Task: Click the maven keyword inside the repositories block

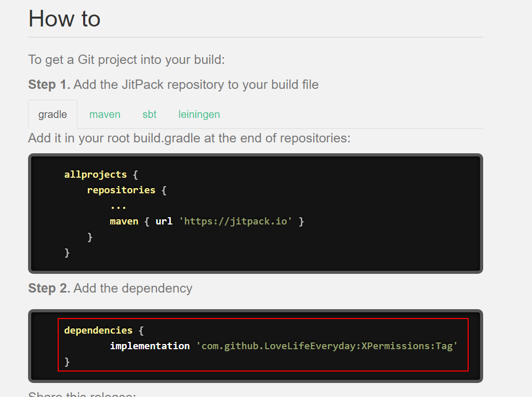Action: pyautogui.click(x=124, y=221)
